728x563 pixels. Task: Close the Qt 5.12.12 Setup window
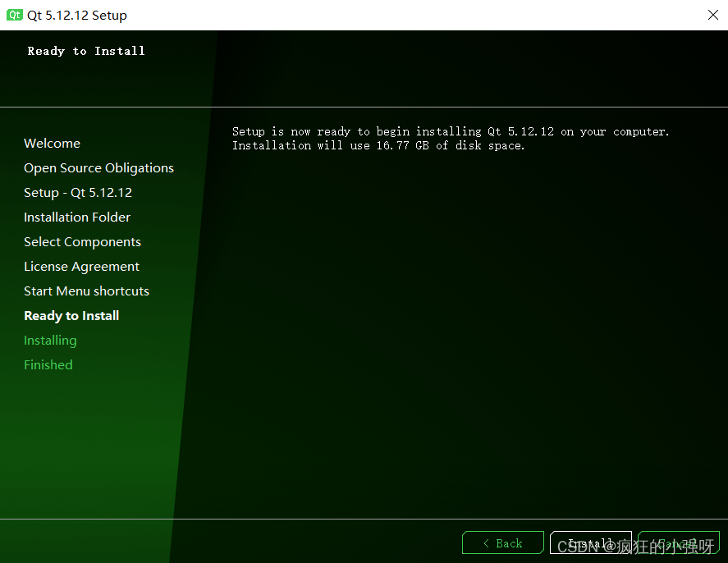[x=712, y=15]
